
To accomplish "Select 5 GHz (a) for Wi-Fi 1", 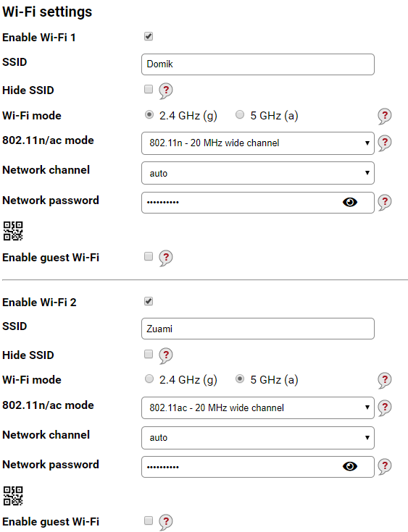I will coord(240,114).
